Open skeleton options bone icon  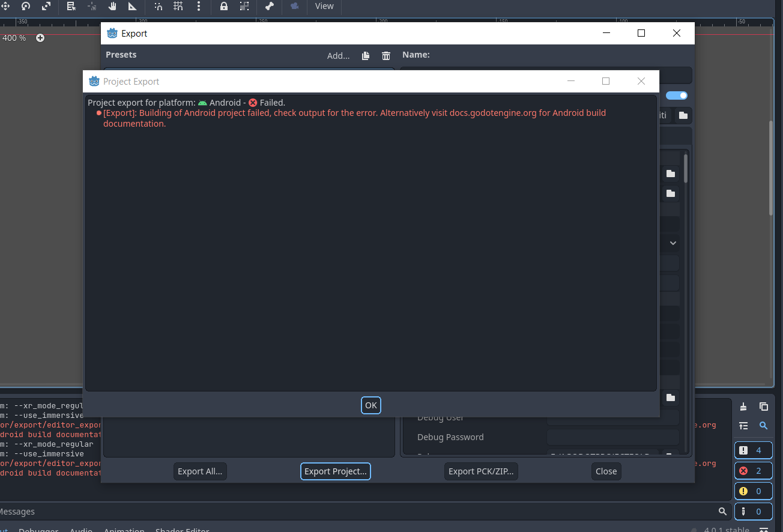(270, 6)
